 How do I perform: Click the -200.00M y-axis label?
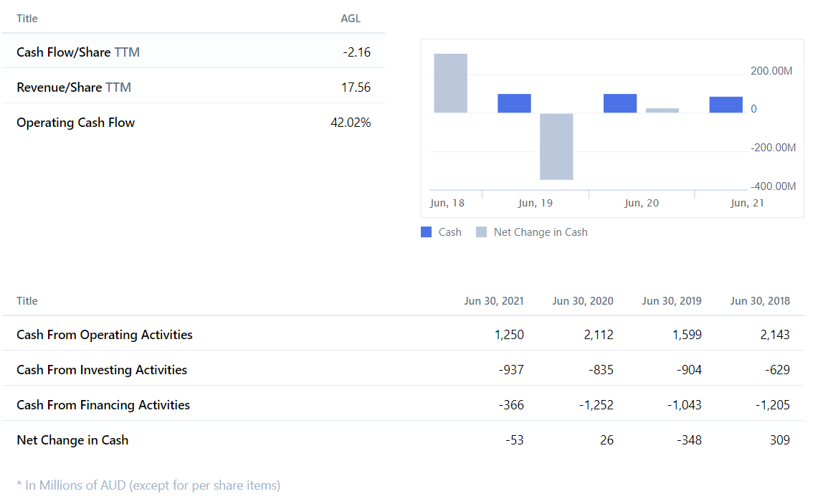773,148
